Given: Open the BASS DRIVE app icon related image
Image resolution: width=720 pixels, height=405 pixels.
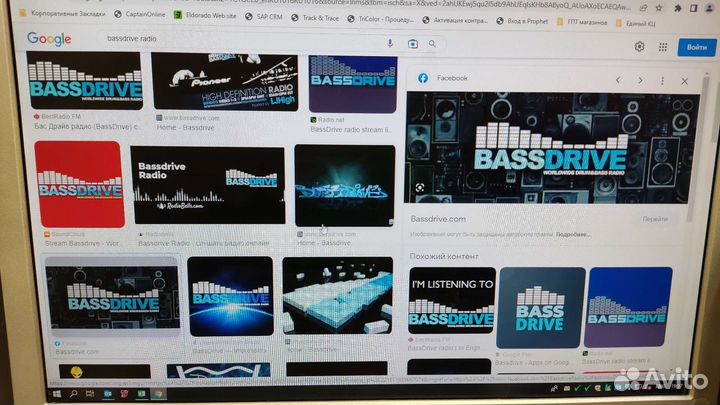Looking at the screenshot, I should (x=540, y=308).
